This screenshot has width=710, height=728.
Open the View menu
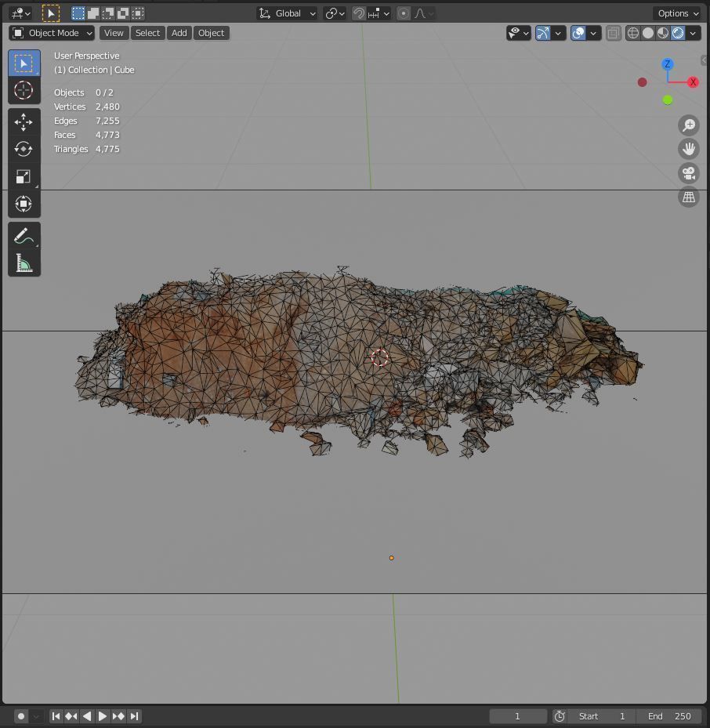click(x=114, y=33)
